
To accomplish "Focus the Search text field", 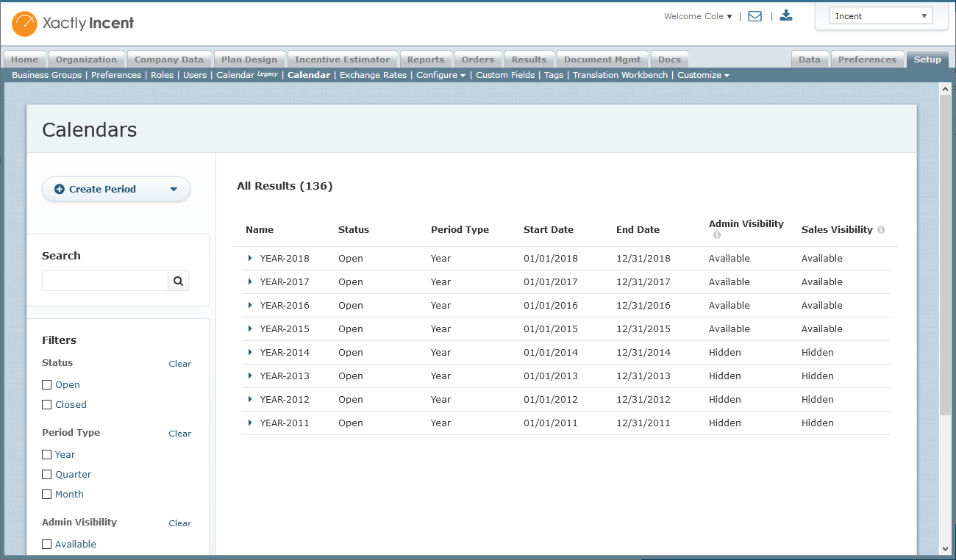I will click(x=105, y=281).
